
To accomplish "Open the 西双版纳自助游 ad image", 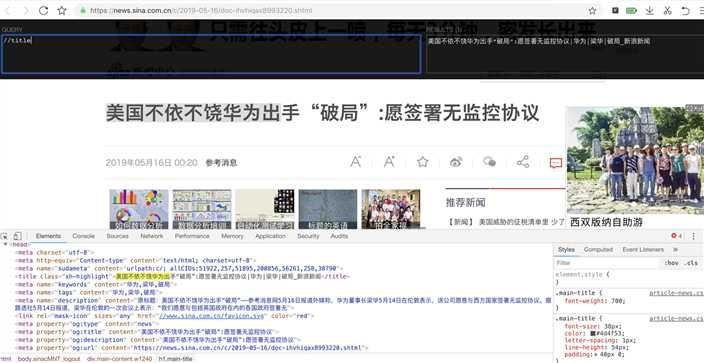I will (x=634, y=160).
